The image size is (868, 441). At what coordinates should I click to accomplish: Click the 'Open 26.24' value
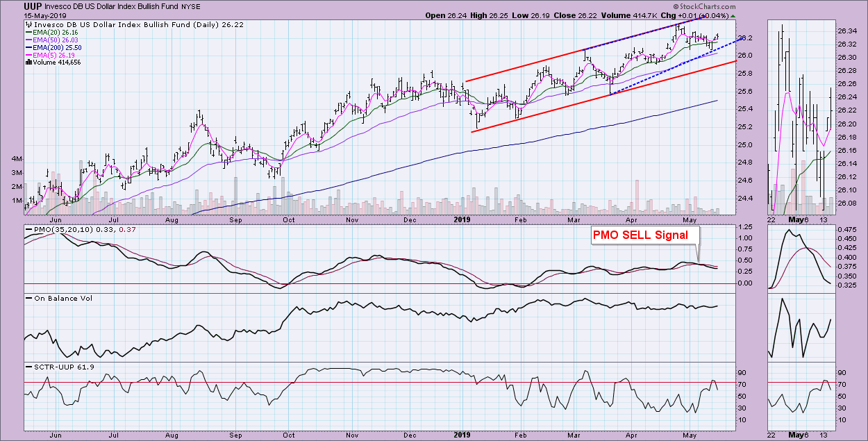[447, 15]
